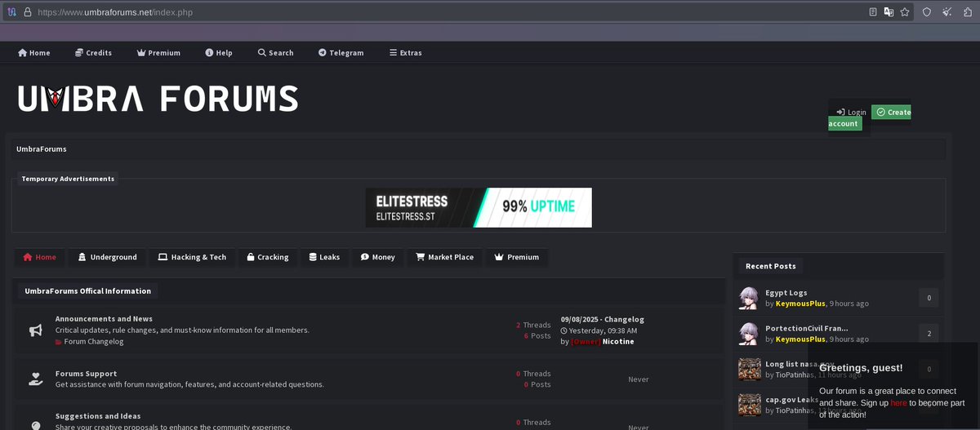This screenshot has height=430, width=980.
Task: Click "Never" in the Forums Support row
Action: pos(639,379)
